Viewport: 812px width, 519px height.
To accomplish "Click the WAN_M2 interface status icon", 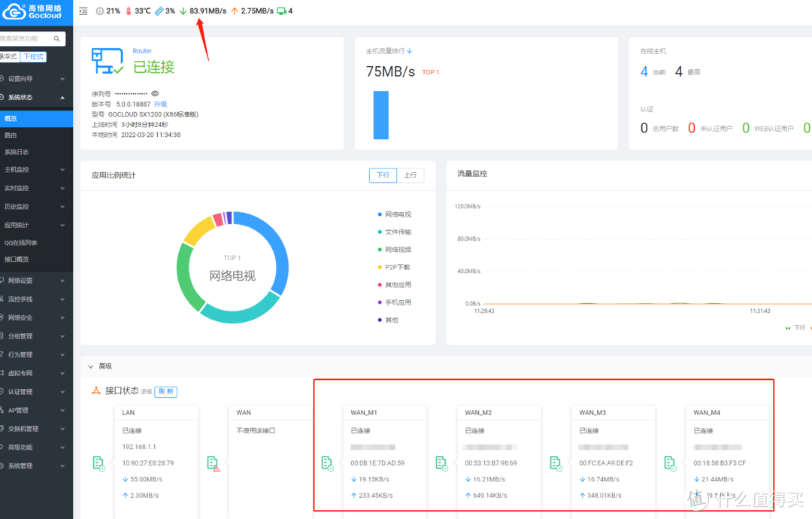I will pos(442,463).
